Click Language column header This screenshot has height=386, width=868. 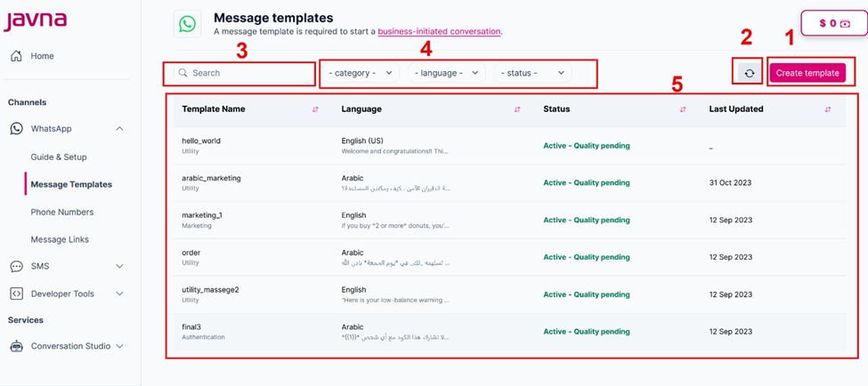click(361, 109)
